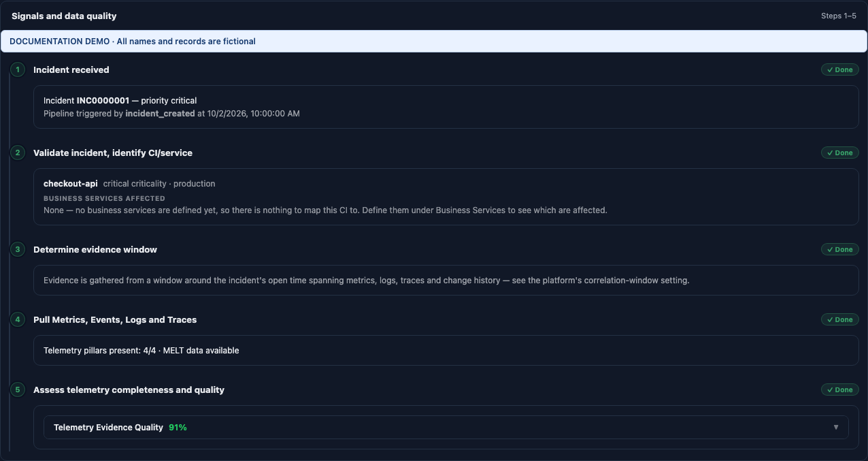Click the Done badge for Determine evidence window
This screenshot has height=461, width=868.
click(839, 249)
